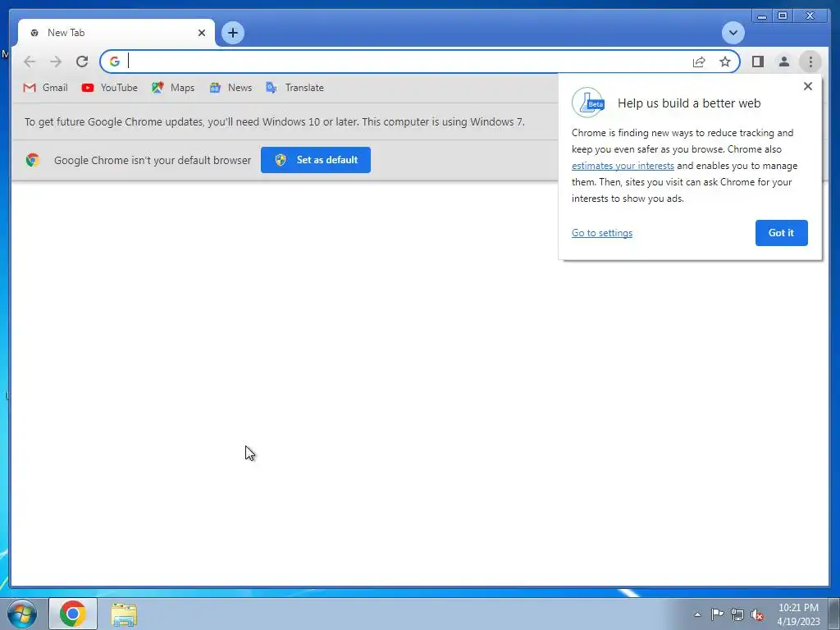Share this page icon in address bar
840x630 pixels.
tap(699, 62)
